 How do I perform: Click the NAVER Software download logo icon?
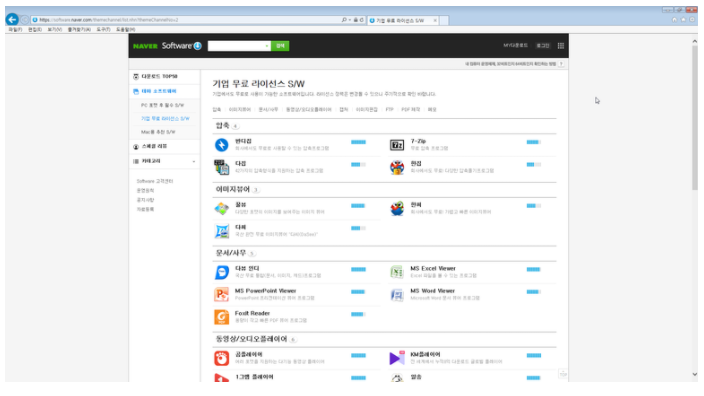(x=198, y=46)
